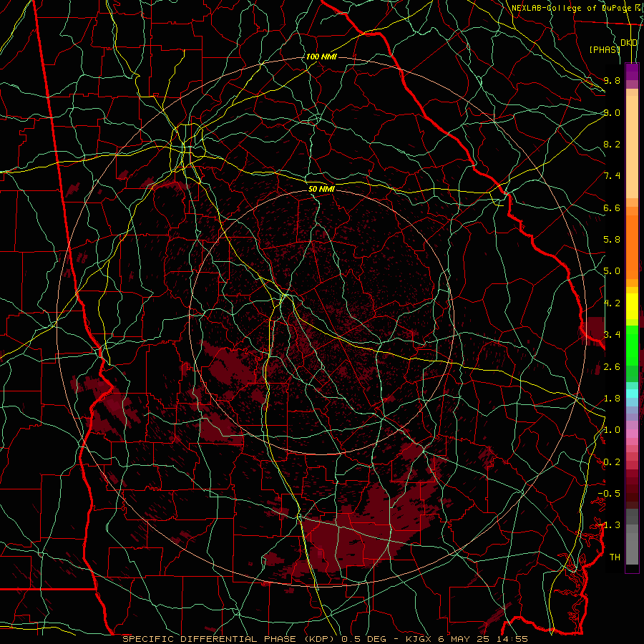
Task: Click the 0.2 scale value
Action: (x=612, y=462)
